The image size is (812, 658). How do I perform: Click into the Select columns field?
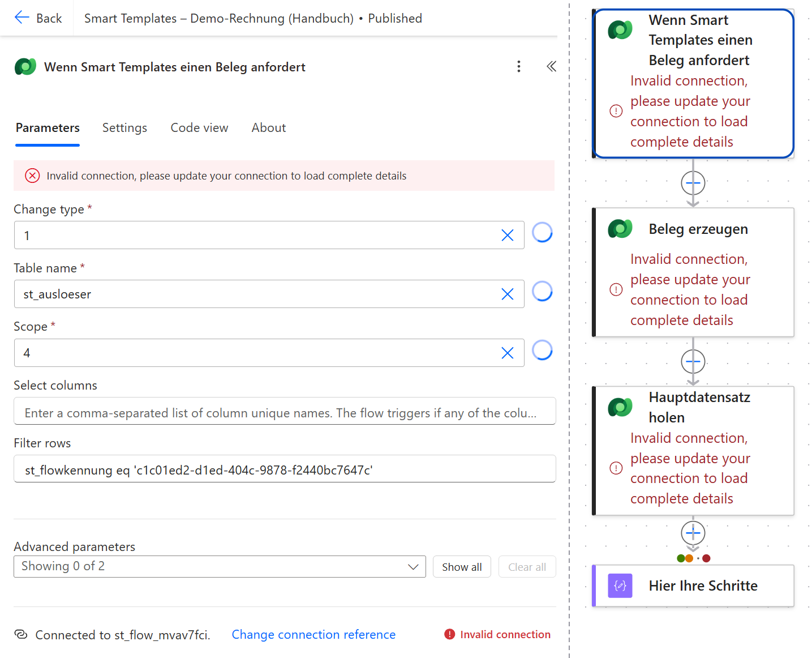[285, 411]
